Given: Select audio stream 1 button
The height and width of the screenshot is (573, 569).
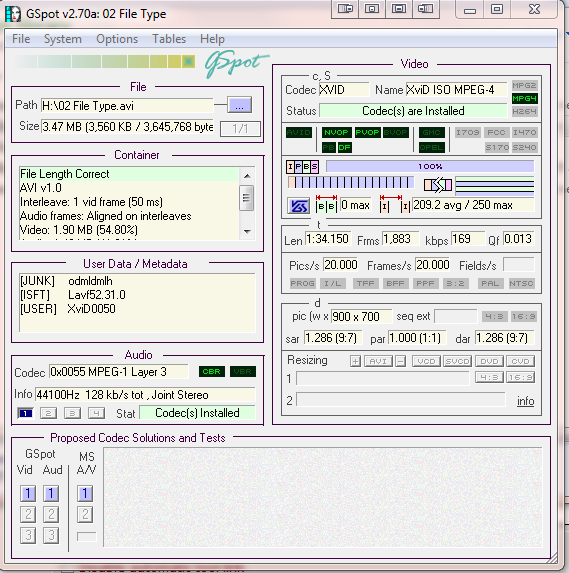Looking at the screenshot, I should click(x=25, y=414).
